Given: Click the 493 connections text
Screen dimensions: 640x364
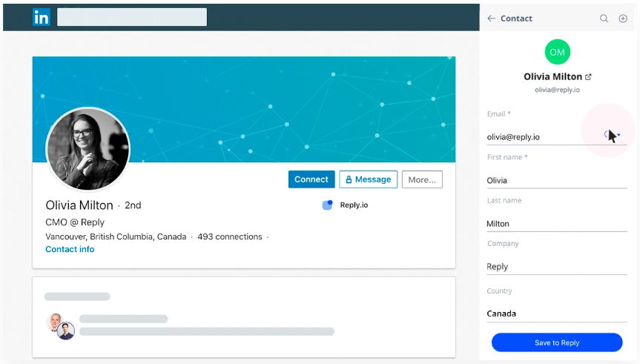Looking at the screenshot, I should (230, 236).
